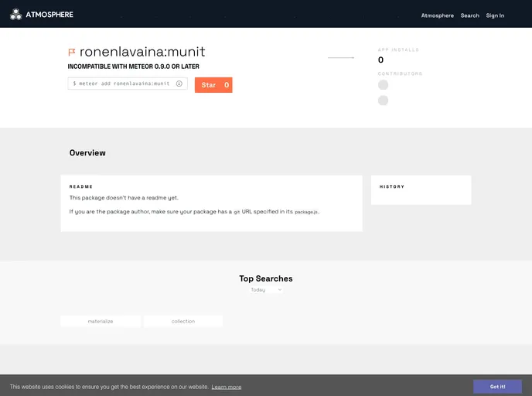532x396 pixels.
Task: Open the collection top search tag
Action: click(183, 321)
